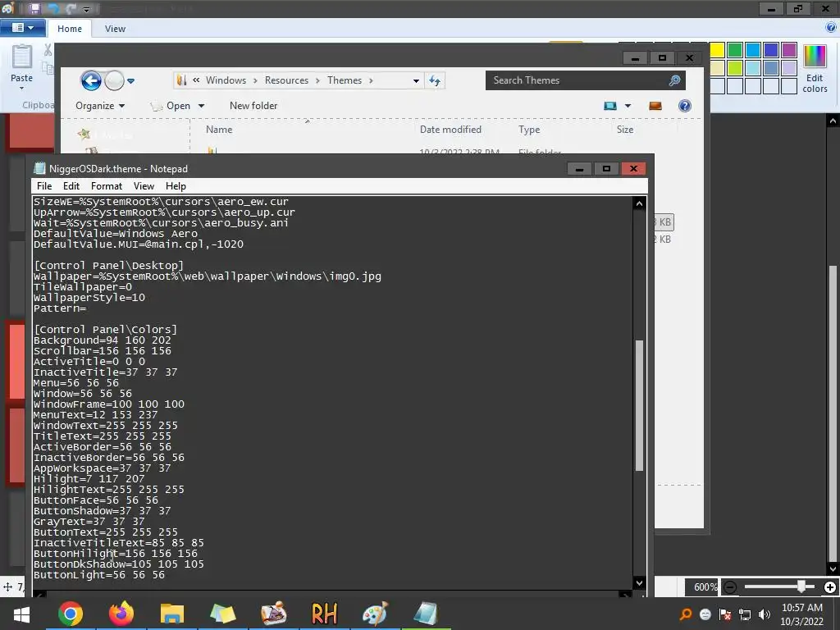The image size is (840, 630).
Task: Pick the green color swatch in Paint
Action: [x=735, y=50]
